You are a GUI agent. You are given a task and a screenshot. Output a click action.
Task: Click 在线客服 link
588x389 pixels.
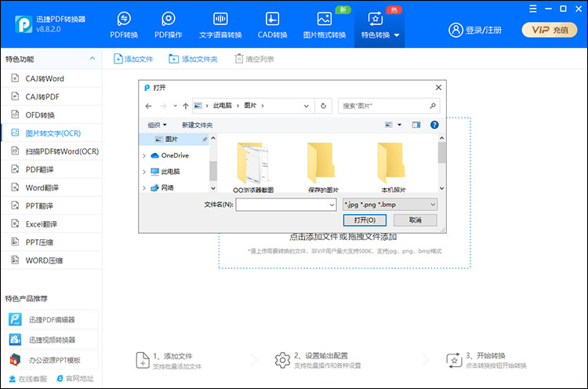[x=28, y=379]
